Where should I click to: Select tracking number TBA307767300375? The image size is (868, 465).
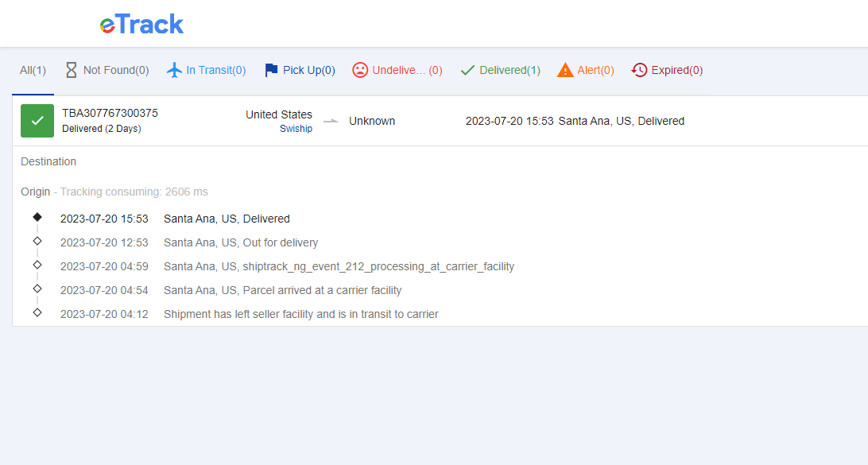110,113
